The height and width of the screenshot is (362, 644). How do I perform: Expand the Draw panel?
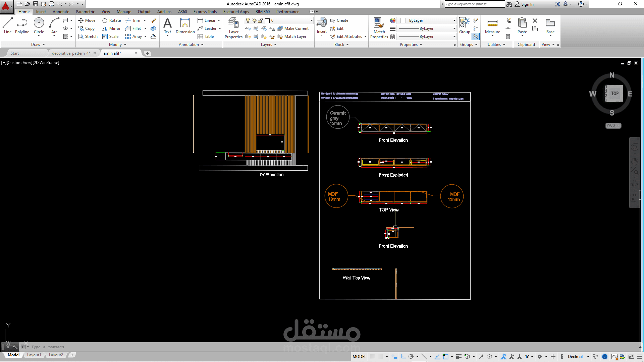tap(38, 45)
